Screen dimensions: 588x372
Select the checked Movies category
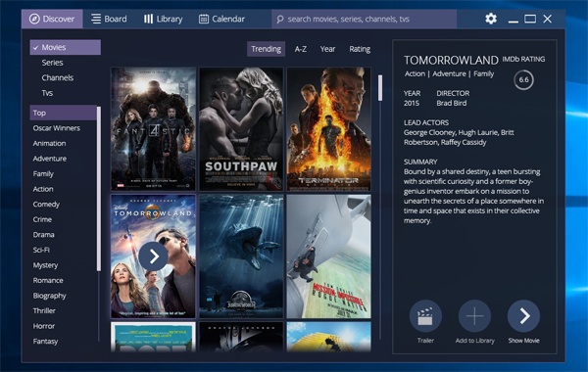pyautogui.click(x=66, y=47)
